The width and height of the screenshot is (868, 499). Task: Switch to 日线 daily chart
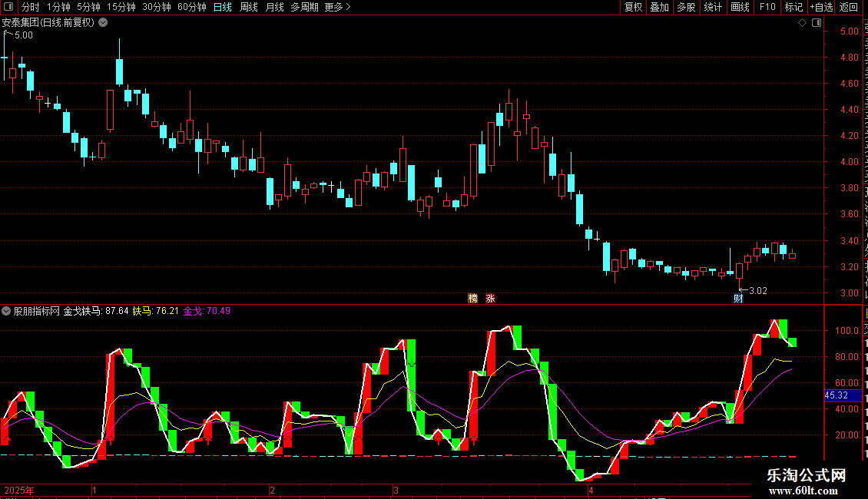223,7
